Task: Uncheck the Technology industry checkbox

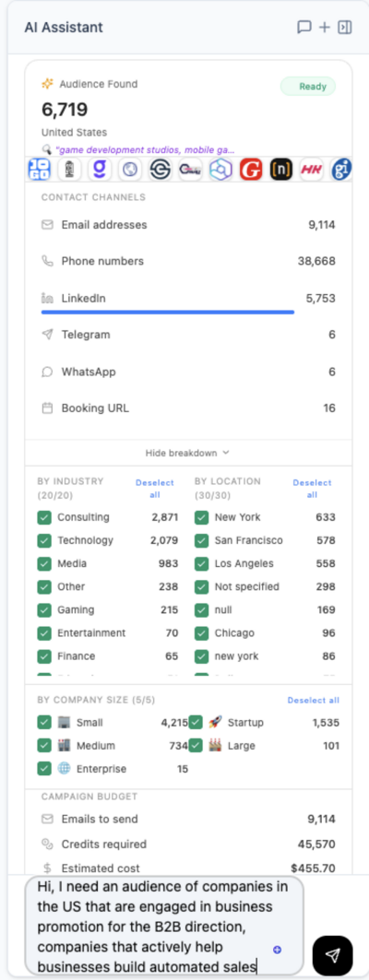Action: 43,540
